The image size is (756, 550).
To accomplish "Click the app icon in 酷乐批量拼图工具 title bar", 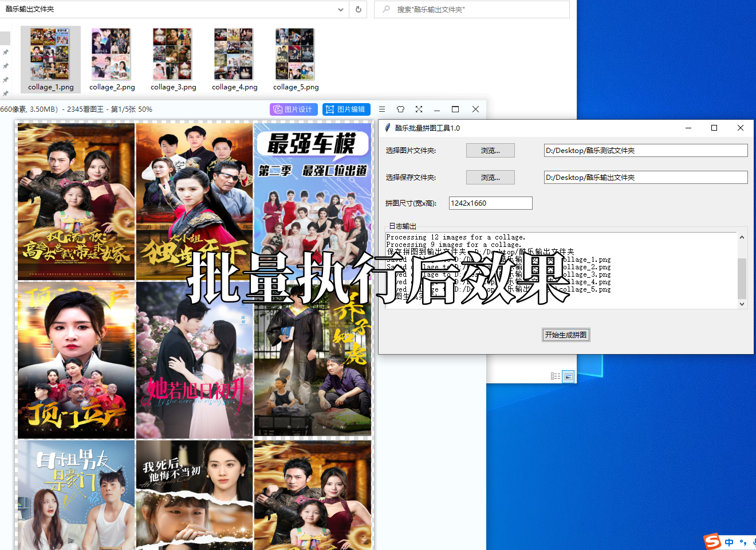I will [x=387, y=128].
